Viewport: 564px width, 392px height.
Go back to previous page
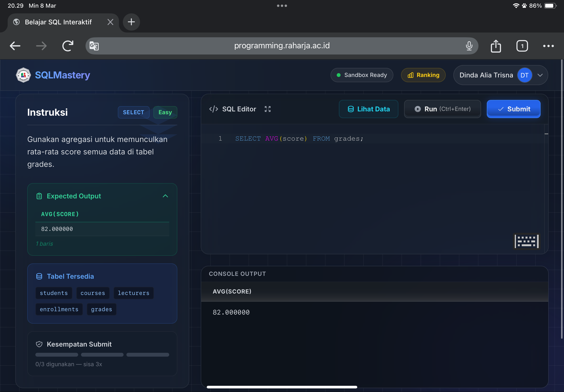[x=15, y=46]
